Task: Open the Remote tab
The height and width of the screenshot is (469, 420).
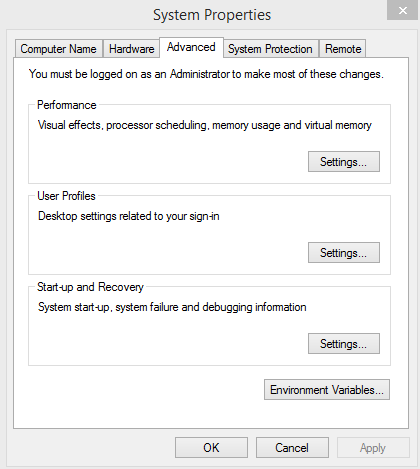Action: point(343,49)
